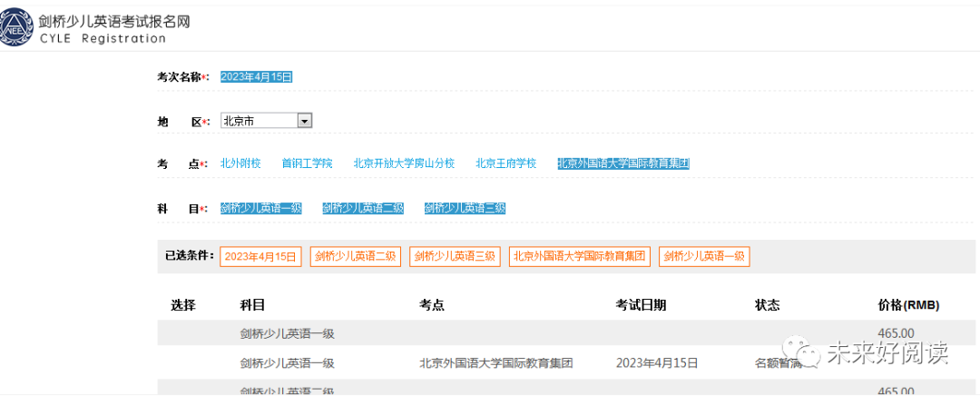Click the 价格(RMB) column header
This screenshot has height=396, width=980.
(908, 305)
